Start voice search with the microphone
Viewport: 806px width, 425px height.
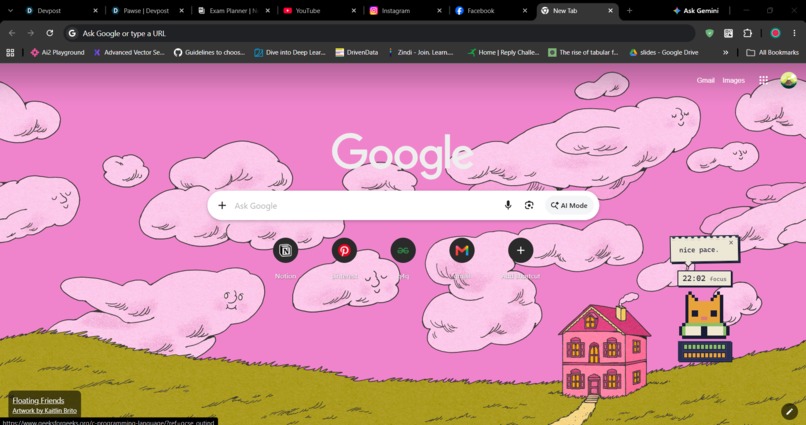[508, 206]
